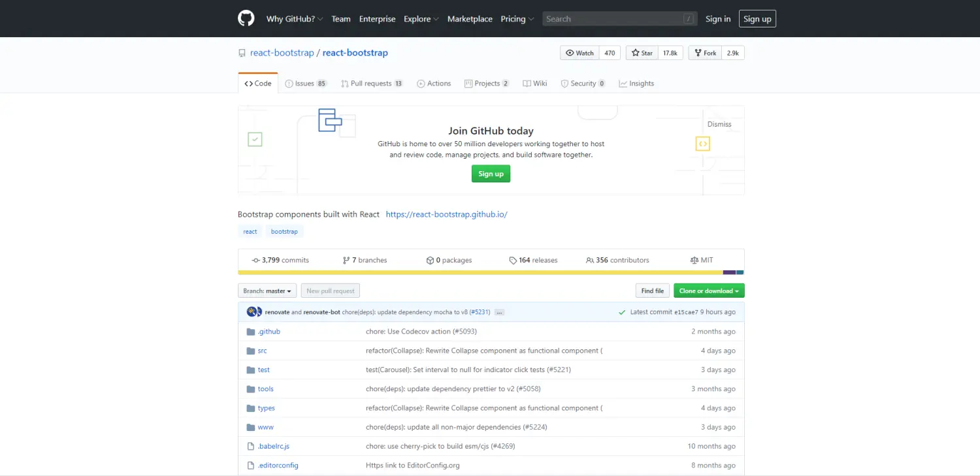Click the language breakdown color bar
The width and height of the screenshot is (980, 476).
(491, 272)
